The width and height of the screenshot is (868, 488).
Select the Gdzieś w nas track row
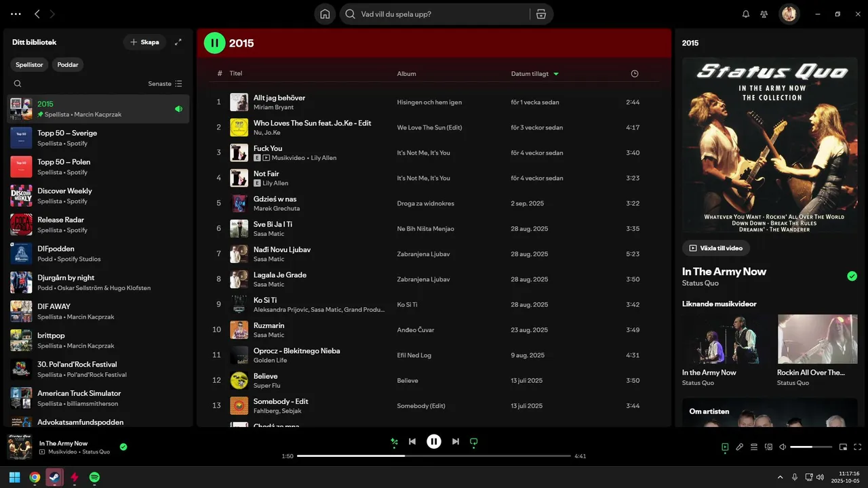(434, 203)
